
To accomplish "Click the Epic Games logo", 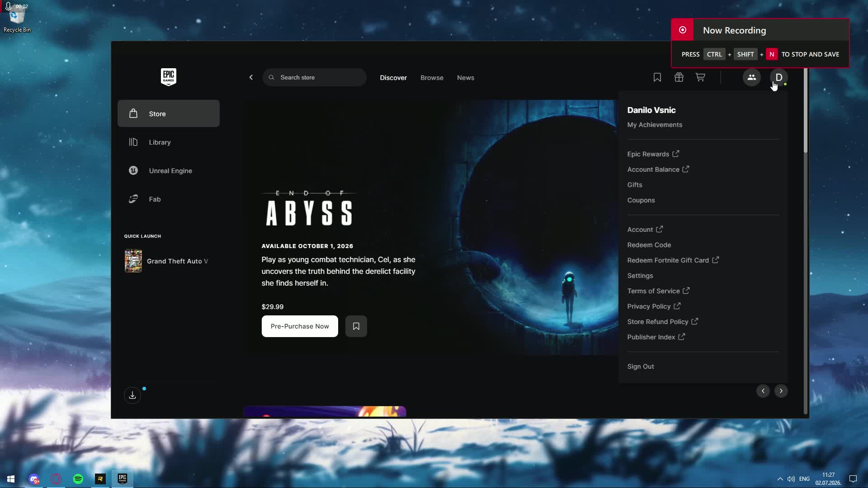I will 168,77.
